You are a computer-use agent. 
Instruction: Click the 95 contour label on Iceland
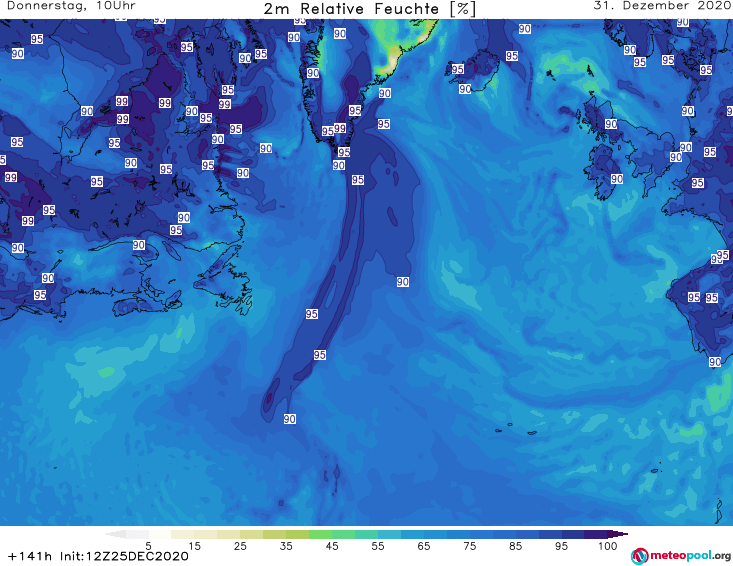(458, 69)
